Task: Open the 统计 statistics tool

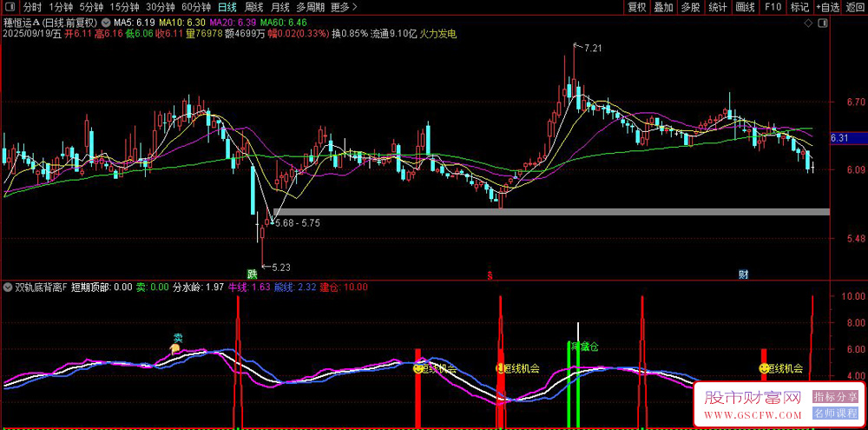Action: 718,7
